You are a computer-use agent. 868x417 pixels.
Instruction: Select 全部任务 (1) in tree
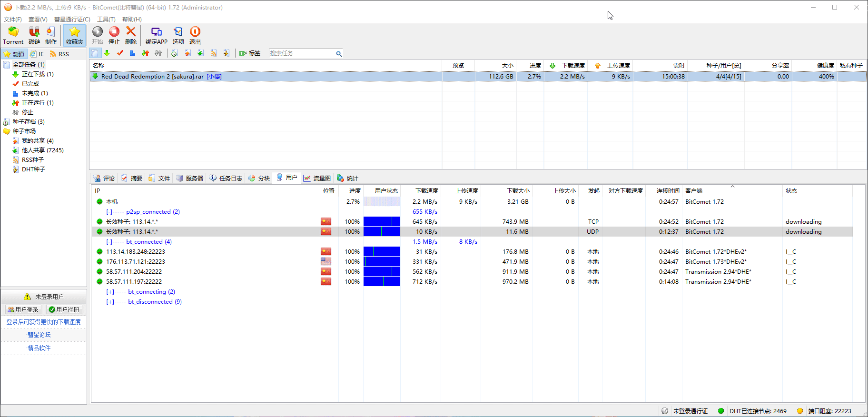[x=29, y=65]
